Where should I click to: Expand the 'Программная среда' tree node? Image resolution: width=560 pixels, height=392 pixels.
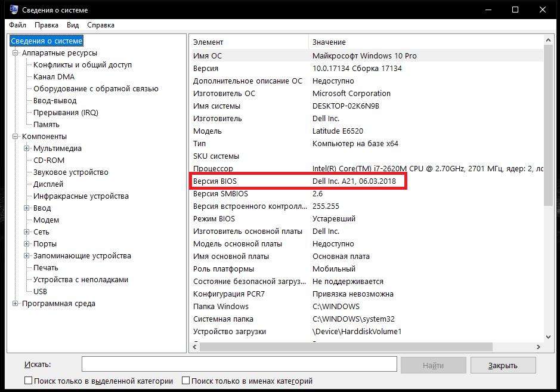15,303
